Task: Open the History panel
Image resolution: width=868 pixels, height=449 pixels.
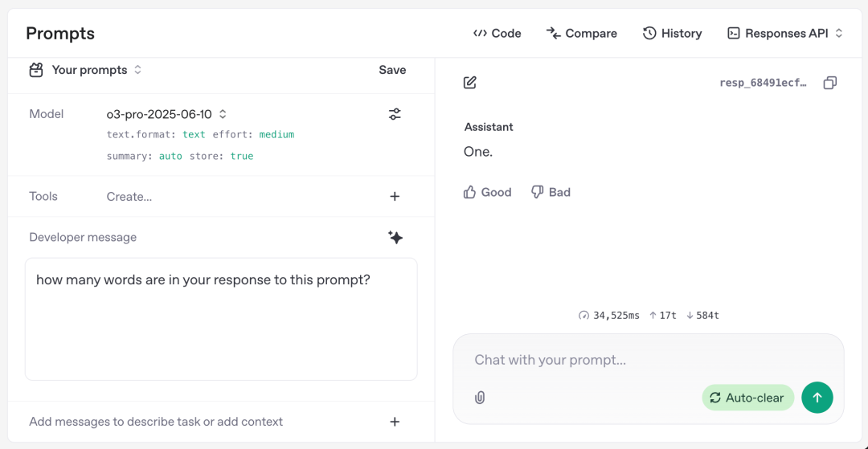Action: pyautogui.click(x=673, y=33)
